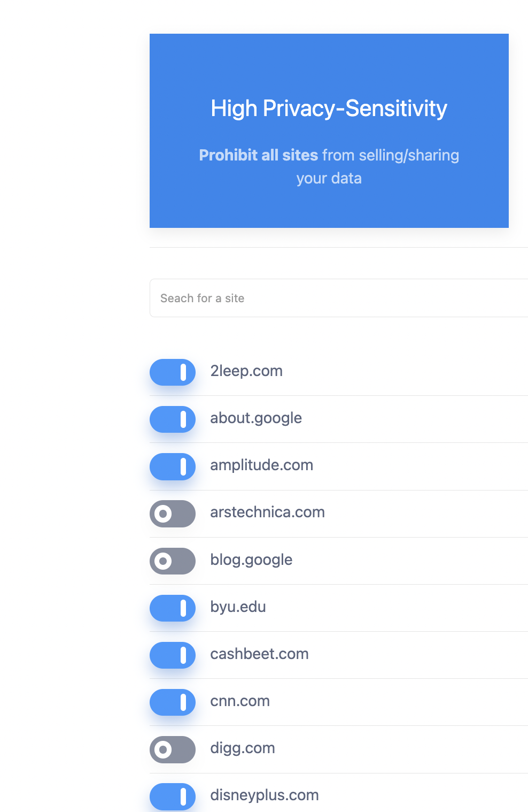Enable the digg.com toggle
Viewport: 528px width, 812px height.
click(172, 749)
